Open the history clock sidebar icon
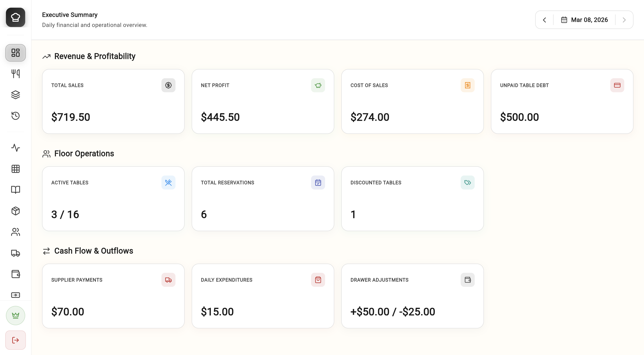Image resolution: width=644 pixels, height=355 pixels. point(16,116)
